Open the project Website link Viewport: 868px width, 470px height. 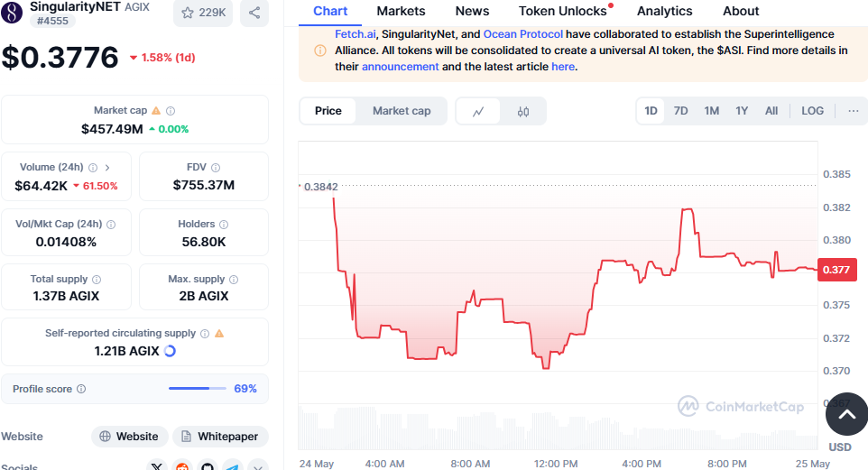pos(129,437)
